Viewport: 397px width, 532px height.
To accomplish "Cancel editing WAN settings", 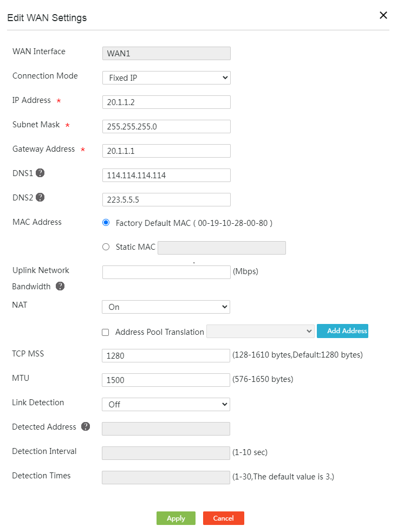I will (x=224, y=518).
